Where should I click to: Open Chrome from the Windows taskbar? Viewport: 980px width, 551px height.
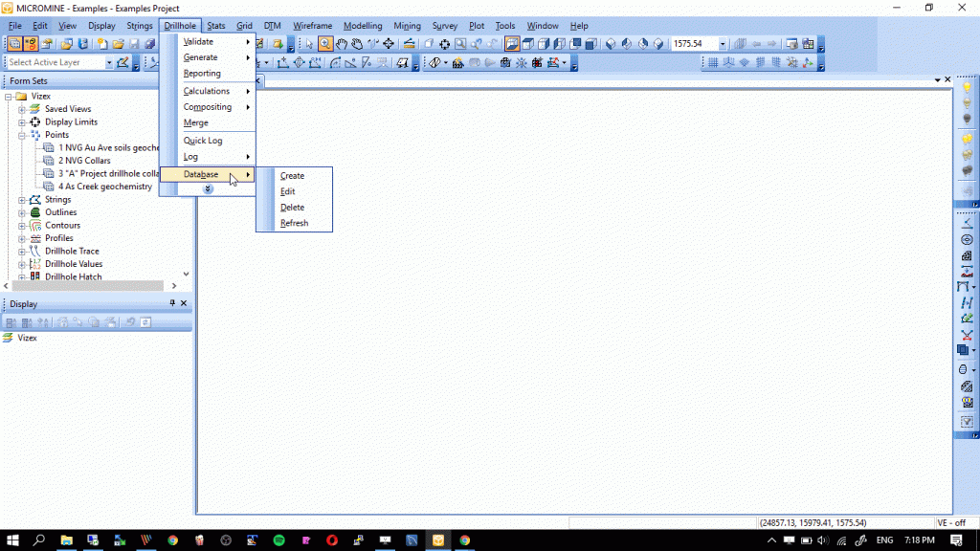(x=172, y=540)
